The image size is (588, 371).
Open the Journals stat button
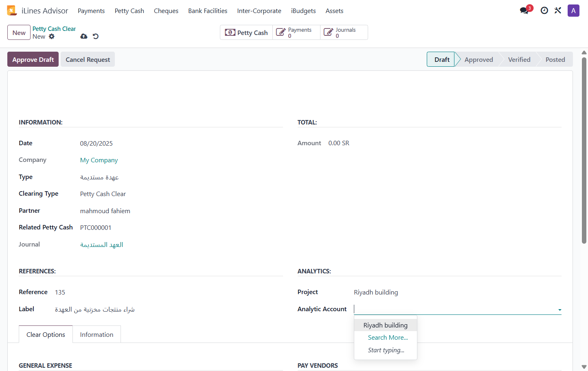[344, 33]
